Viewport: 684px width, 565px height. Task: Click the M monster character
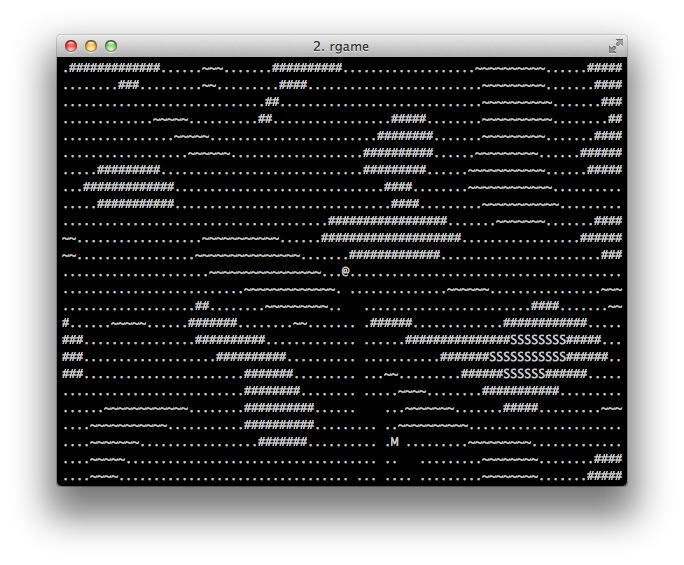pyautogui.click(x=394, y=442)
